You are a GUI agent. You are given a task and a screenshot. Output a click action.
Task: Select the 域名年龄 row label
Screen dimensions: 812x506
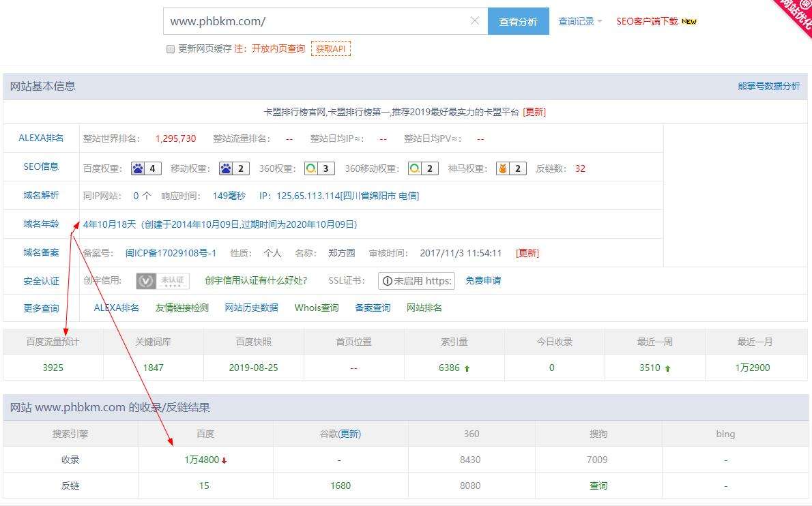coord(41,224)
